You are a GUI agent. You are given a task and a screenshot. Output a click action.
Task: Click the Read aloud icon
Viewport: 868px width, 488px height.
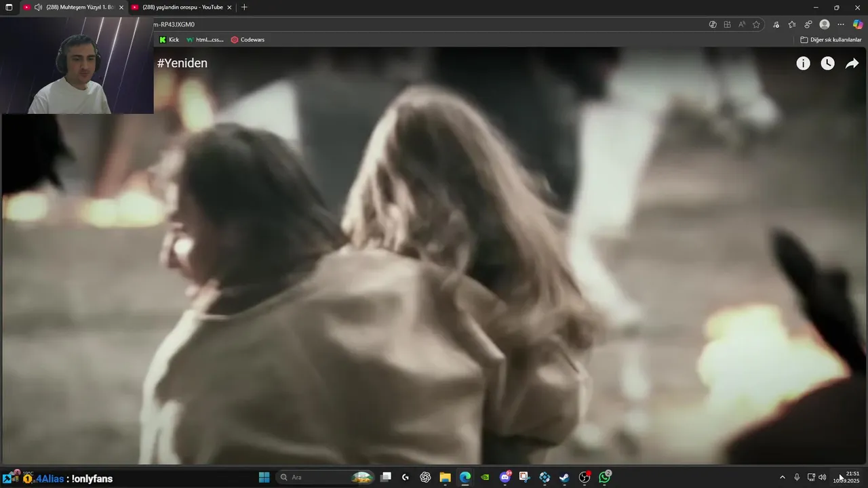point(742,24)
